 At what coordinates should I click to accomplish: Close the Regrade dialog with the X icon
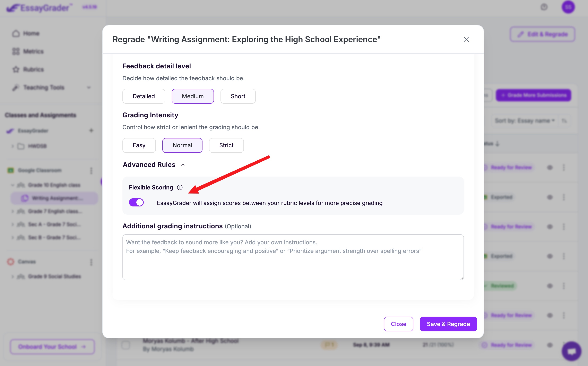point(466,40)
